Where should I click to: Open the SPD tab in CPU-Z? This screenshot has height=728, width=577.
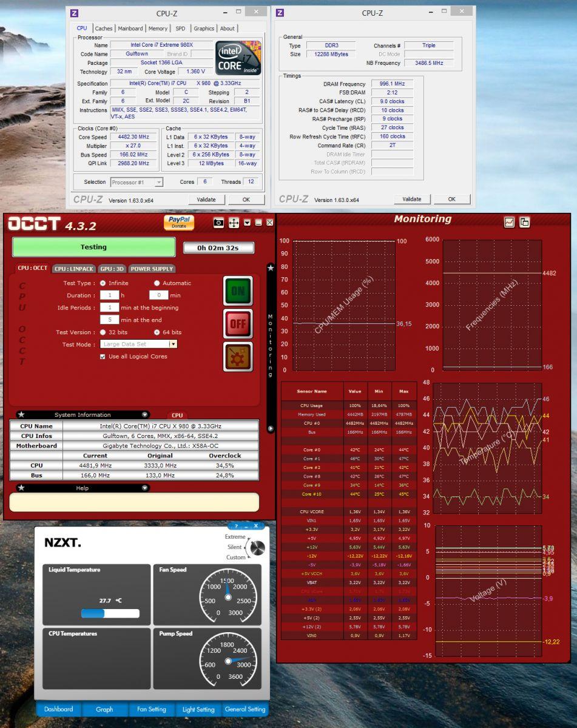pyautogui.click(x=181, y=29)
